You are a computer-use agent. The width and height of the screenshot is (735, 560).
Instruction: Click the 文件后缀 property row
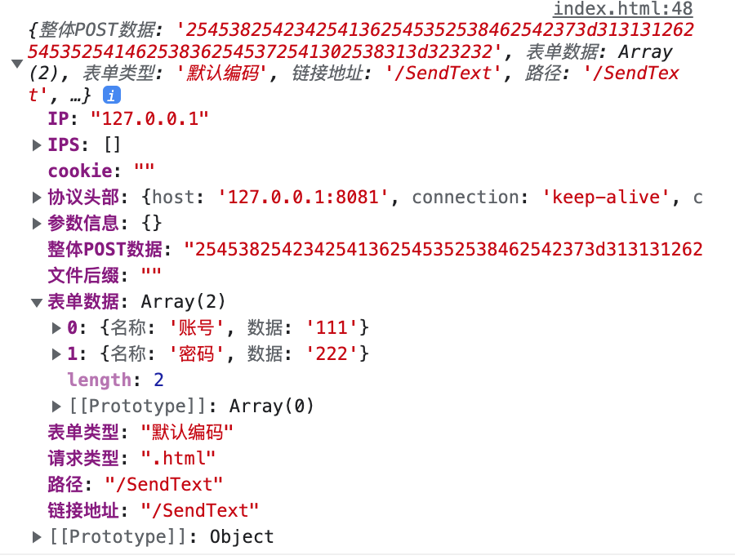coord(105,276)
